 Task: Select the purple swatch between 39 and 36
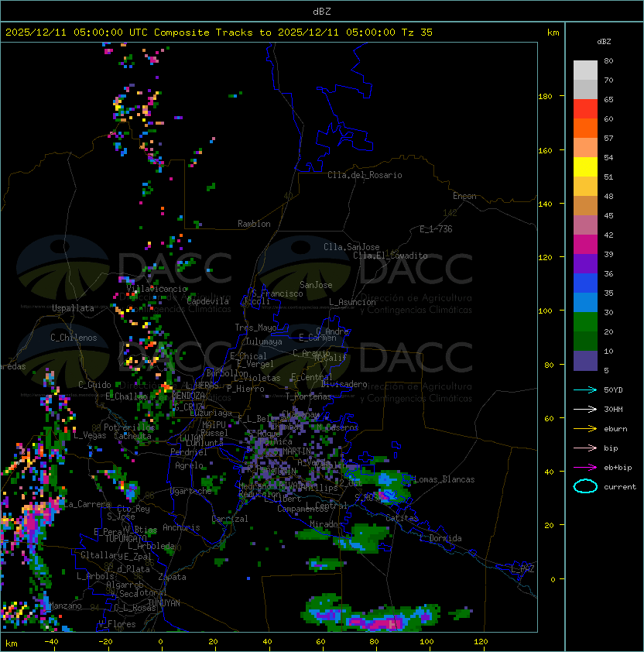(585, 263)
